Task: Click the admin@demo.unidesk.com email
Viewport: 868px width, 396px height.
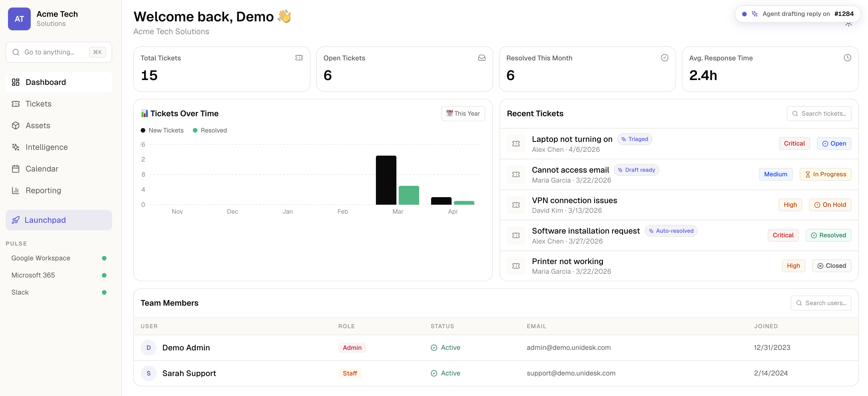Action: point(568,348)
